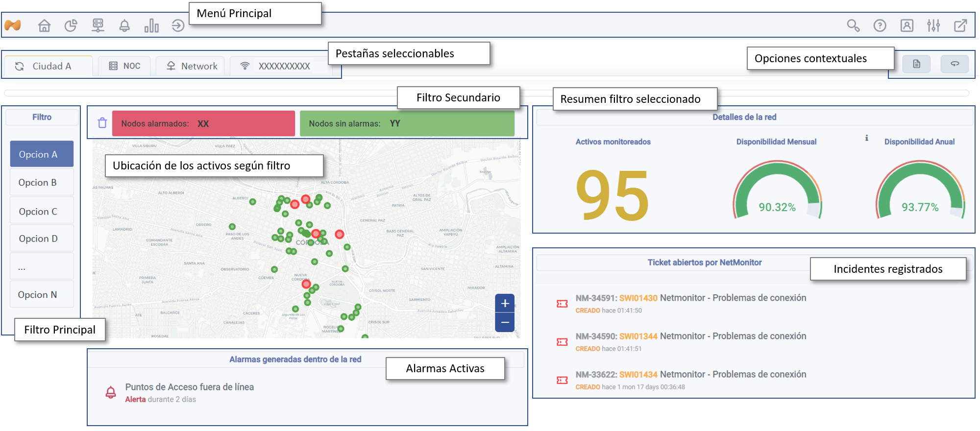
Task: Toggle the Nodos alarmados red filter
Action: [x=203, y=123]
